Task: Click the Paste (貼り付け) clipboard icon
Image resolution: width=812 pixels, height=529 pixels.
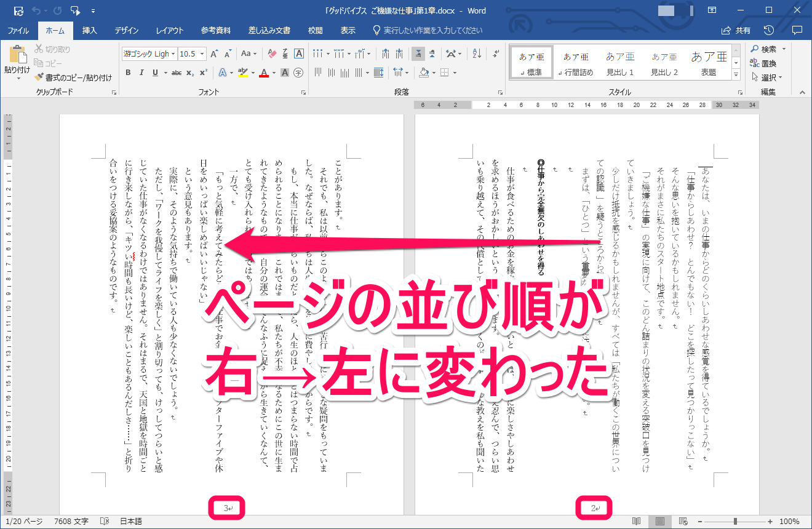Action: tap(17, 55)
